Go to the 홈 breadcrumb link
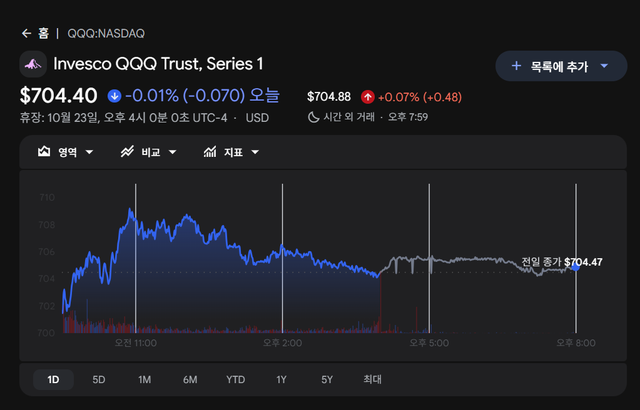Image resolution: width=640 pixels, height=410 pixels. coord(44,33)
